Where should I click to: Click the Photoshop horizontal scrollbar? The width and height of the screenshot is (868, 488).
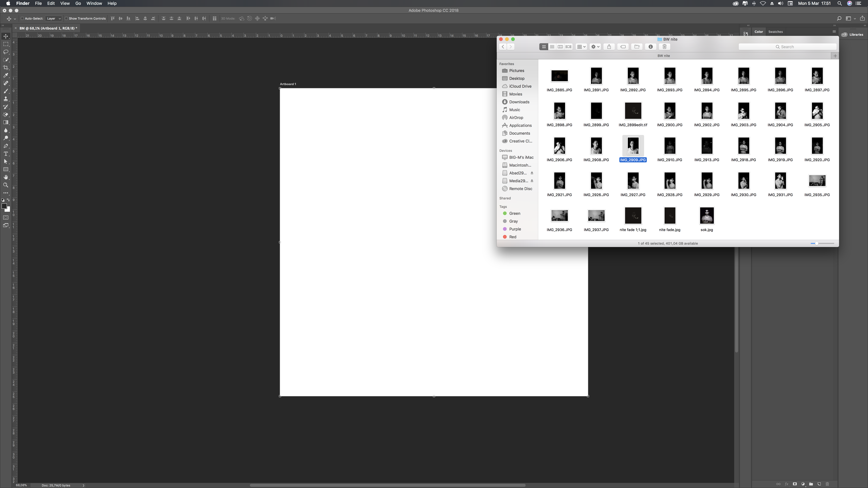(x=387, y=485)
